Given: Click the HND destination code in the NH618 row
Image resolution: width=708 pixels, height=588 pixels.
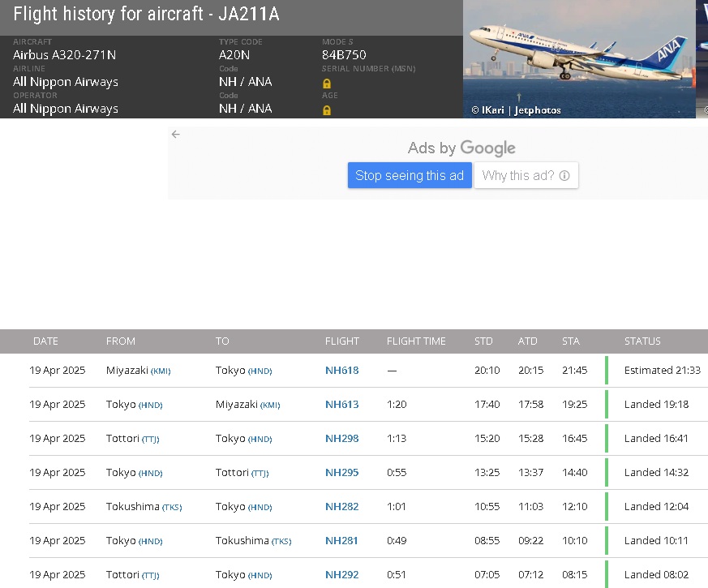Looking at the screenshot, I should pyautogui.click(x=260, y=371).
